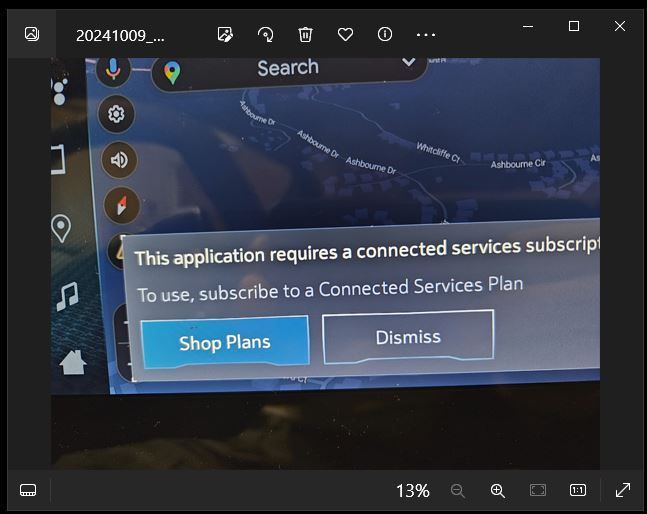Screen dimensions: 647x514
Task: Show file info with the info icon
Action: click(x=385, y=34)
